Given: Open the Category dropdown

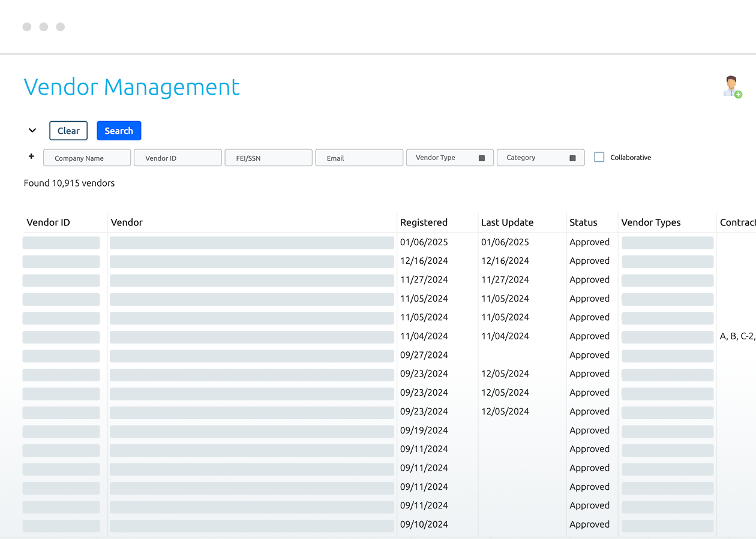Looking at the screenshot, I should click(x=541, y=158).
